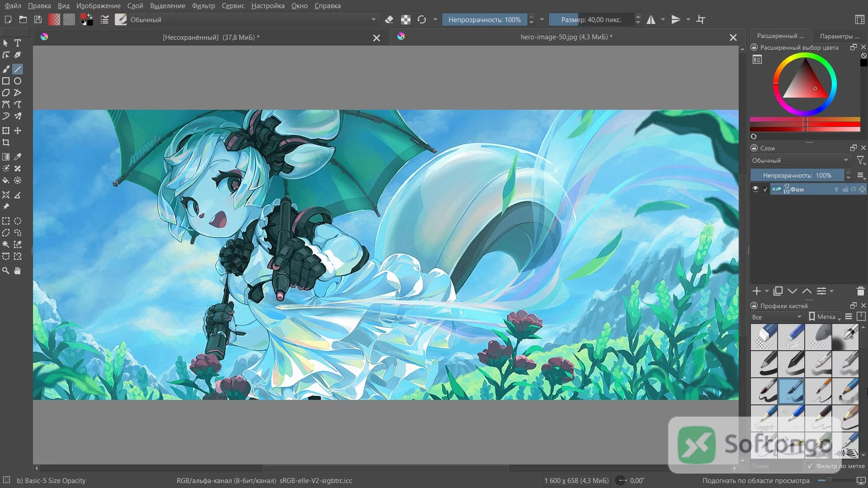Viewport: 868px width, 488px height.
Task: Select the Rectangular Selection tool
Action: pyautogui.click(x=6, y=221)
